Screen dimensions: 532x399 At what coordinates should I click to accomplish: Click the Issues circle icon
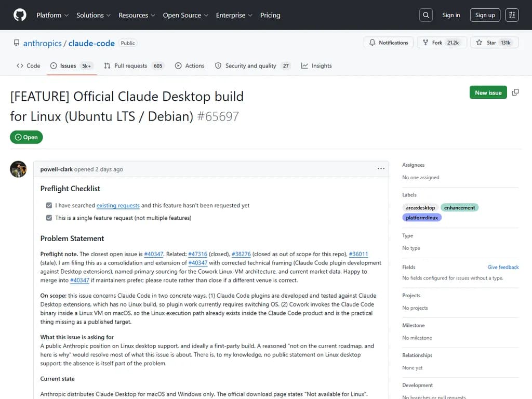click(x=54, y=66)
